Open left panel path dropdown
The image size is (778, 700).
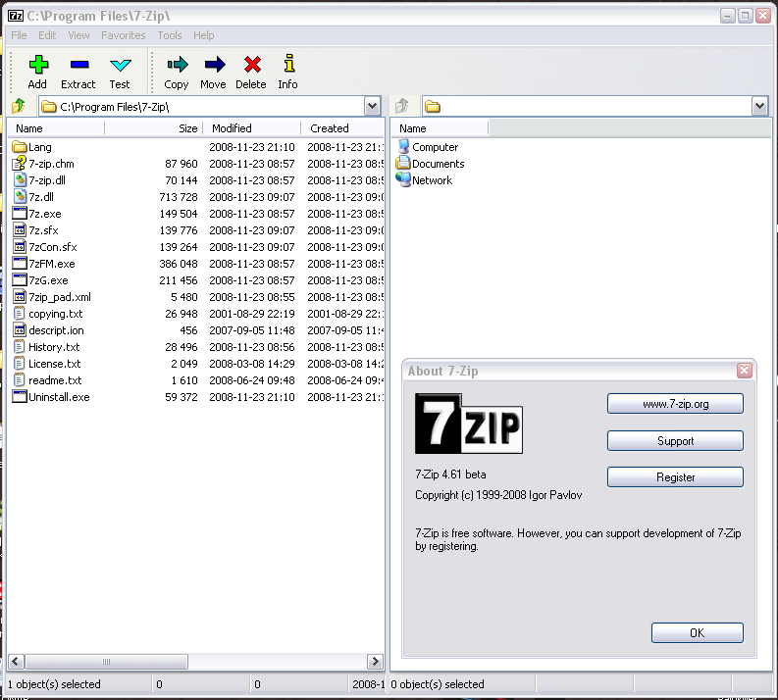373,106
